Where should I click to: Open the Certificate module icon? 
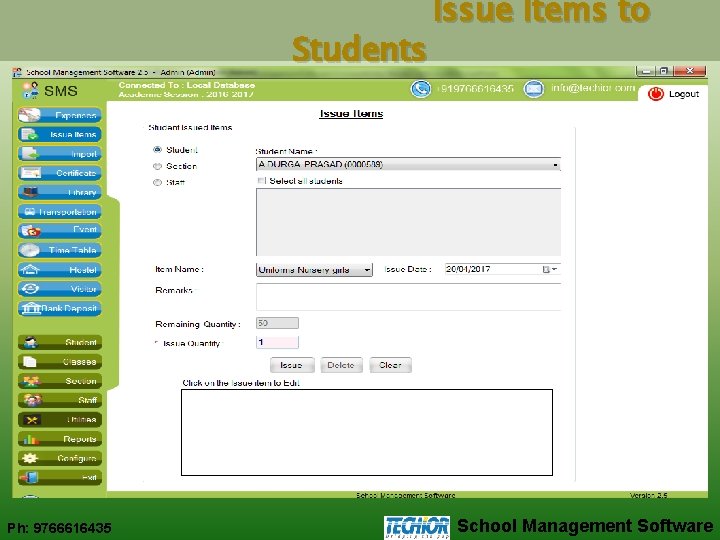30,173
